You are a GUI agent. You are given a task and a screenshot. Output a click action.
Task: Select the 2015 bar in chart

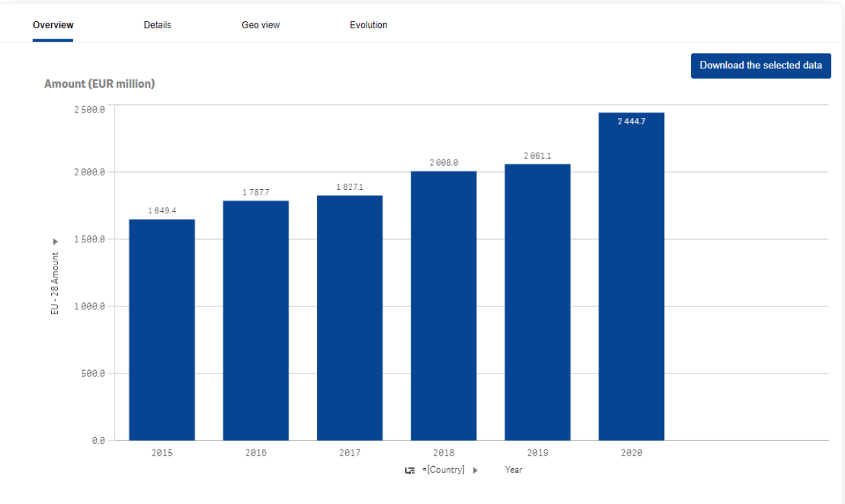(x=162, y=330)
